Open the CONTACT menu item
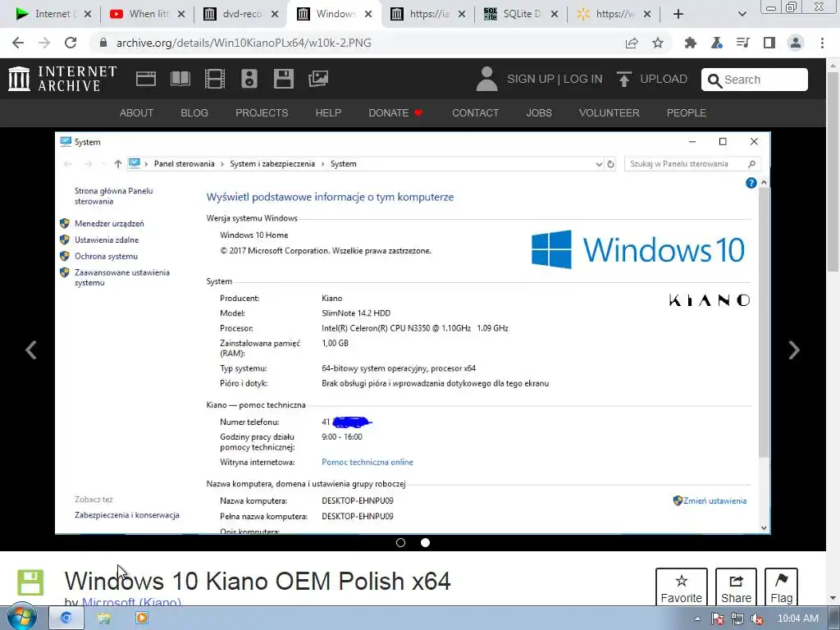Image resolution: width=840 pixels, height=630 pixels. [475, 113]
